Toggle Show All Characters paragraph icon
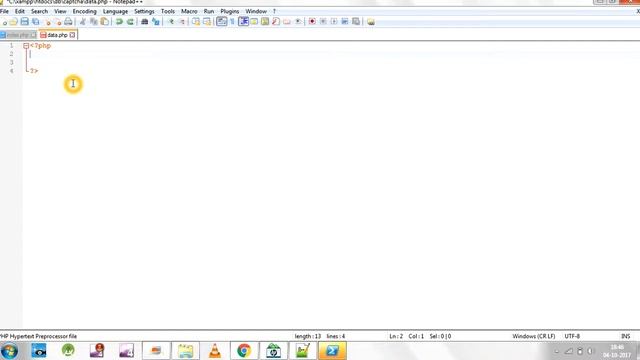 click(233, 22)
